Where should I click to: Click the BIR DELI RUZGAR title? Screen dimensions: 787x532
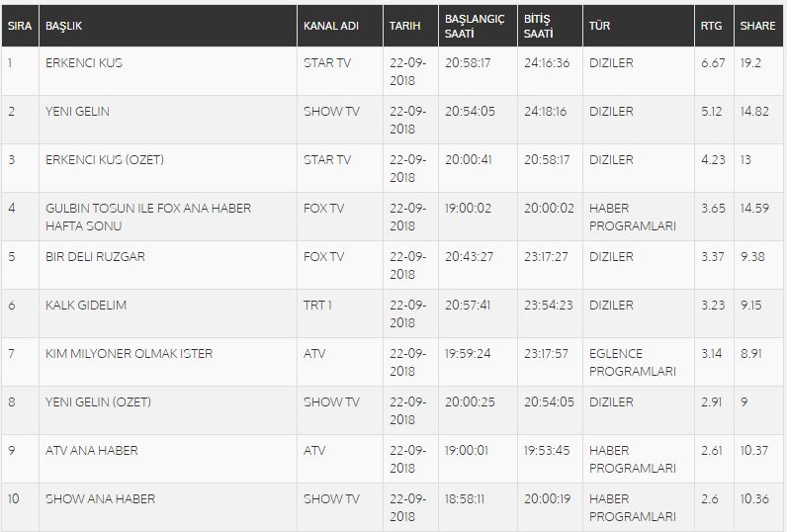95,256
